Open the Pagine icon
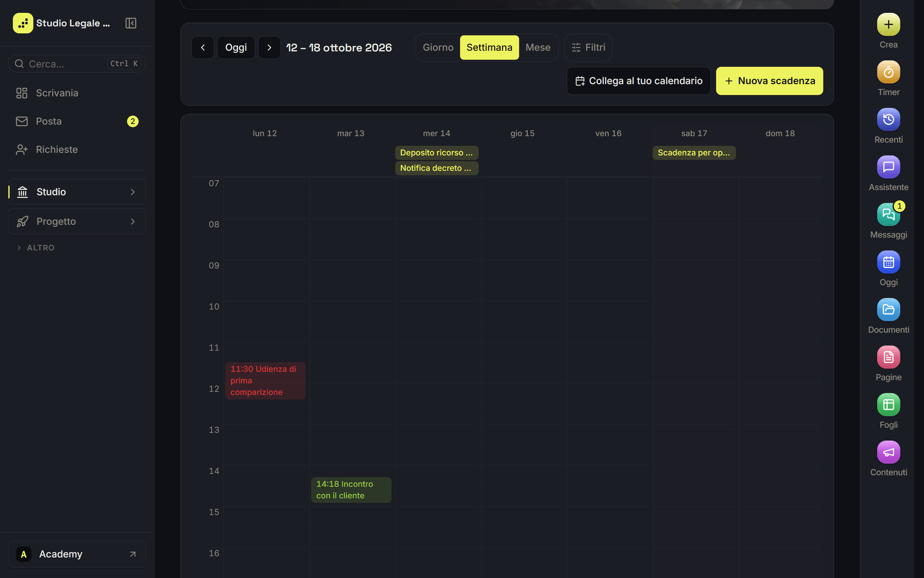 (888, 357)
